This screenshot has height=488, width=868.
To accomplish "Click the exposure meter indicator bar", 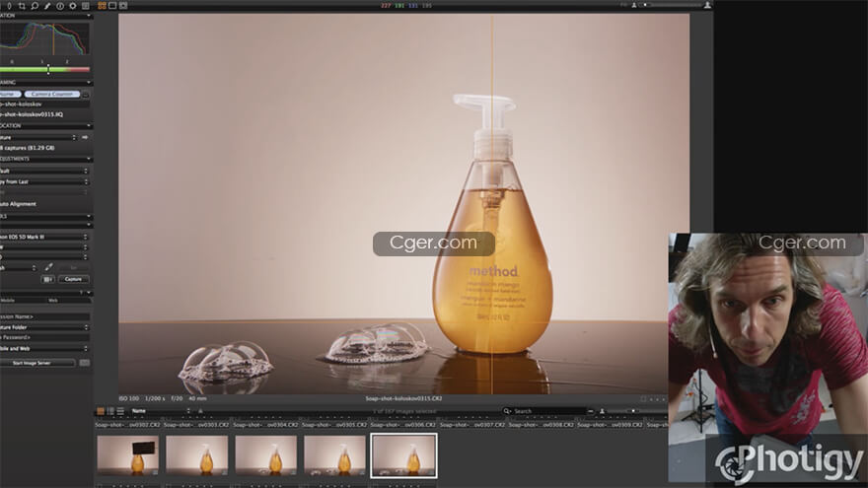I will tap(44, 69).
